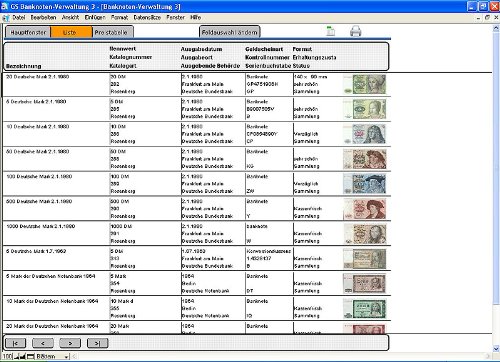Open the first 5 Deutsche Mark 2.1.1980 thumbnail
500x362 pixels.
[365, 109]
